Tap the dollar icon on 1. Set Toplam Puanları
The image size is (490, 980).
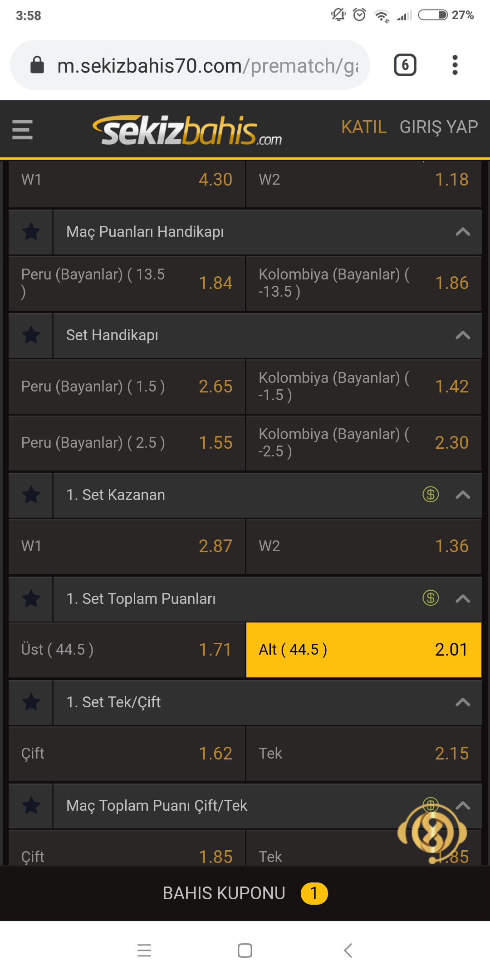click(x=431, y=598)
